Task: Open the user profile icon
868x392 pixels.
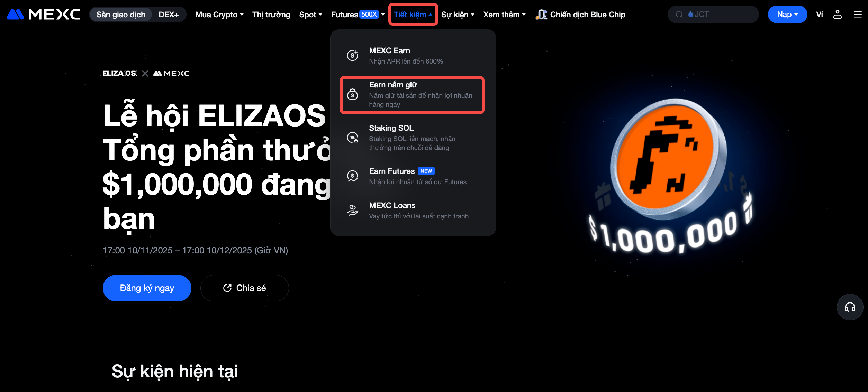Action: pyautogui.click(x=837, y=15)
